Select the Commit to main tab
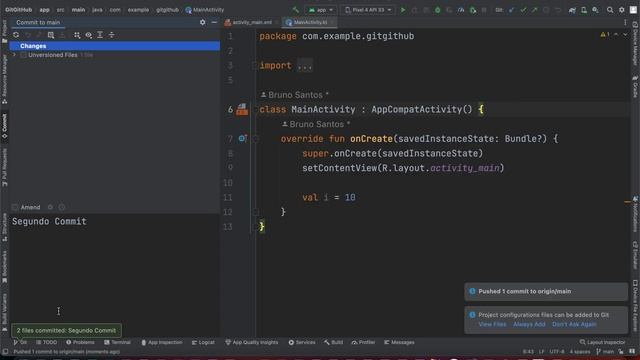The width and height of the screenshot is (640, 360). 38,22
